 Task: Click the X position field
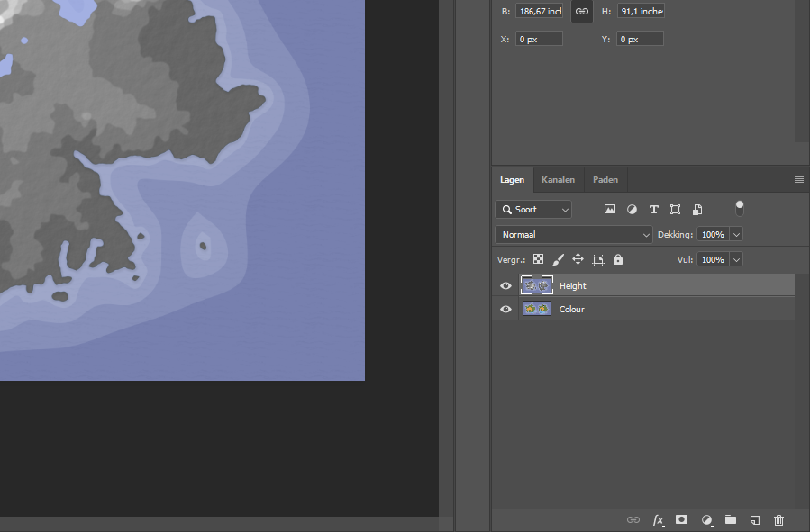539,39
